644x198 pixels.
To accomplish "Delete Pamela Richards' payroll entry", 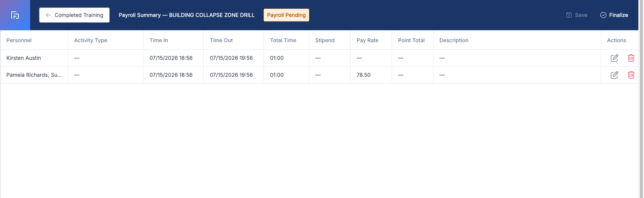I will click(x=631, y=75).
